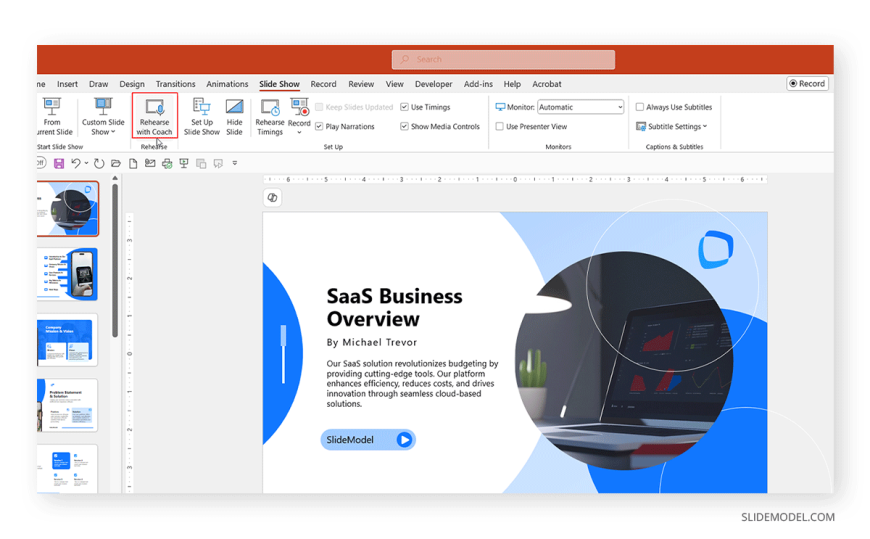Uncheck Use Timings checkbox

coord(404,107)
